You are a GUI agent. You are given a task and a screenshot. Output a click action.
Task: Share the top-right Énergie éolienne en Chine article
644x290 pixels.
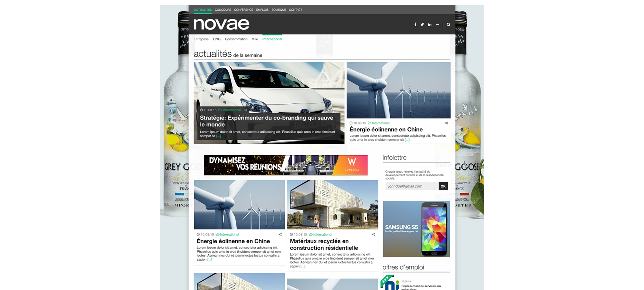[446, 123]
